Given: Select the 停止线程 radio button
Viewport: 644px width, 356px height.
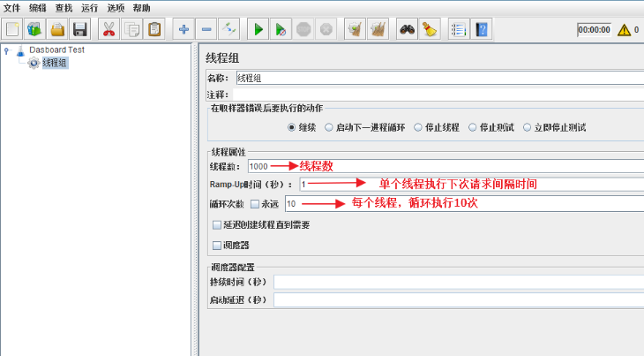Looking at the screenshot, I should pyautogui.click(x=417, y=127).
